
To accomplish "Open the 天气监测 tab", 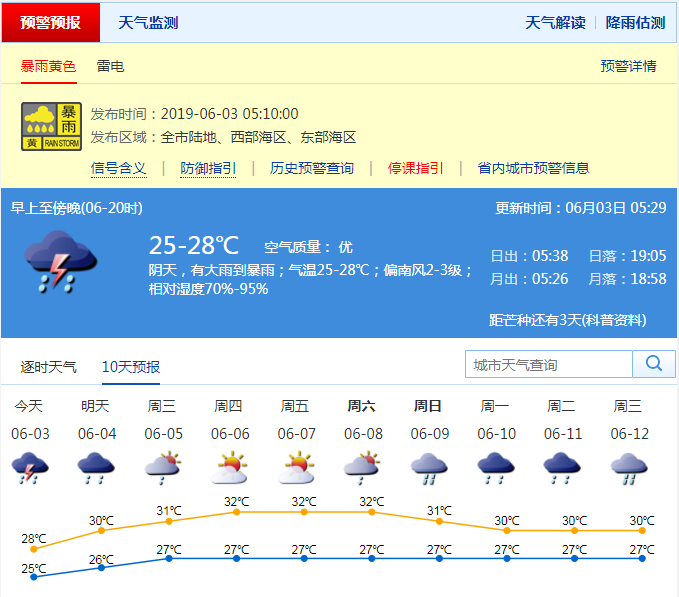I will [148, 22].
